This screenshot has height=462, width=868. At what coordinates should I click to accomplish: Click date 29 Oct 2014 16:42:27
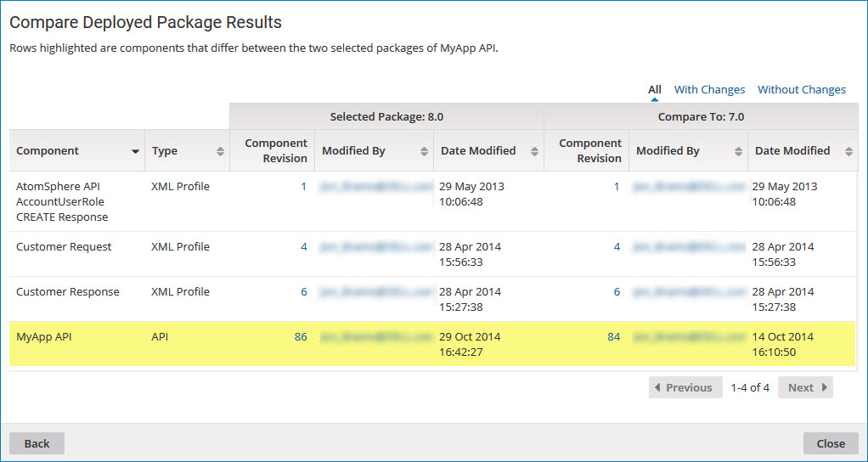470,344
